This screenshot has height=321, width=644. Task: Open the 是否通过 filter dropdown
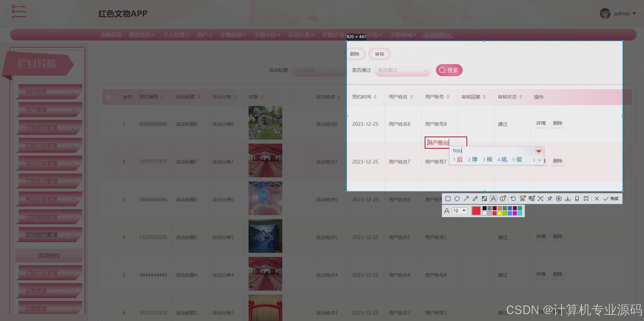click(x=402, y=70)
